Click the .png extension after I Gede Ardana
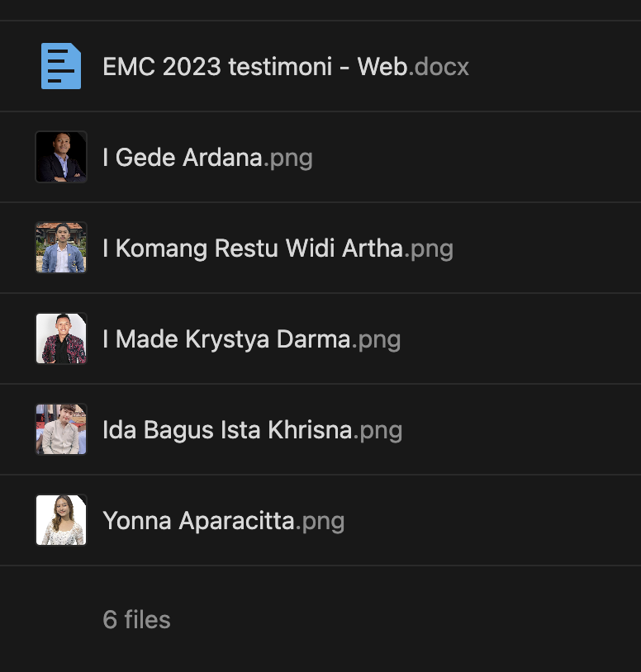 coord(288,158)
